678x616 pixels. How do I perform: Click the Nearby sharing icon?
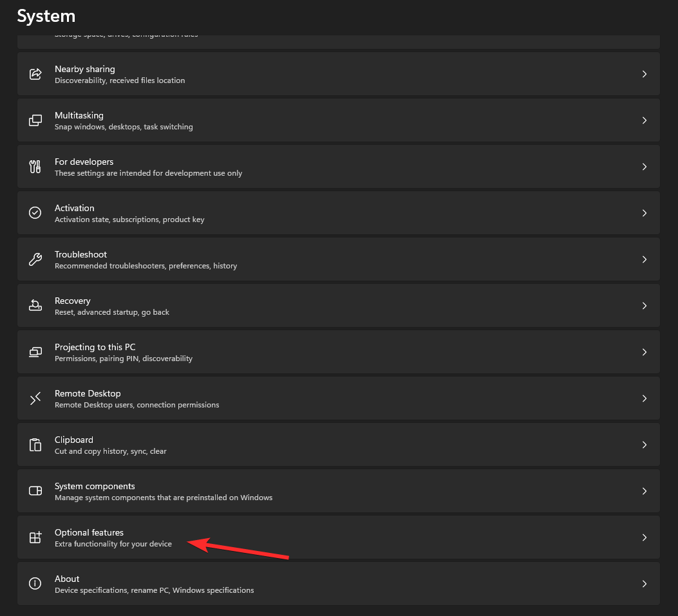[35, 73]
